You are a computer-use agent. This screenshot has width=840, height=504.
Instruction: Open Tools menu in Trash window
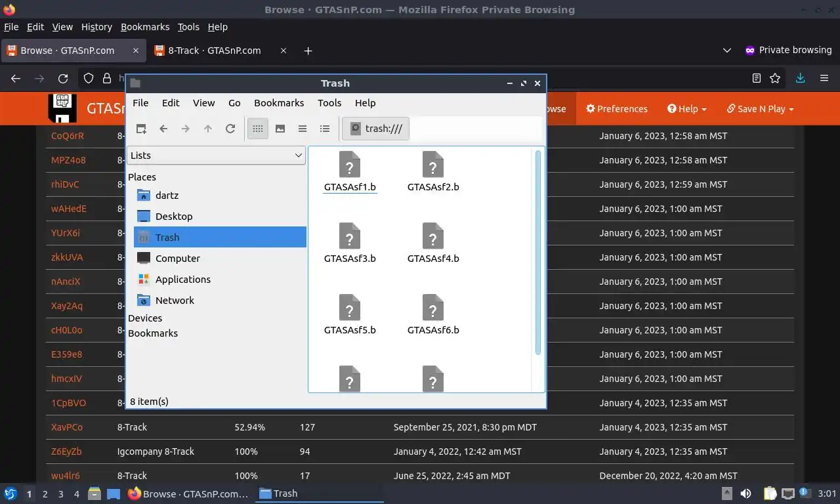pyautogui.click(x=329, y=103)
